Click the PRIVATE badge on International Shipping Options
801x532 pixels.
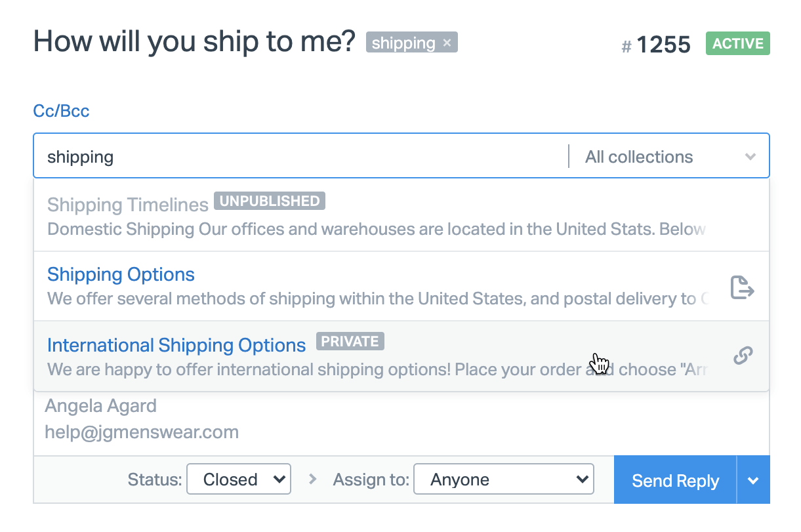[x=350, y=342]
